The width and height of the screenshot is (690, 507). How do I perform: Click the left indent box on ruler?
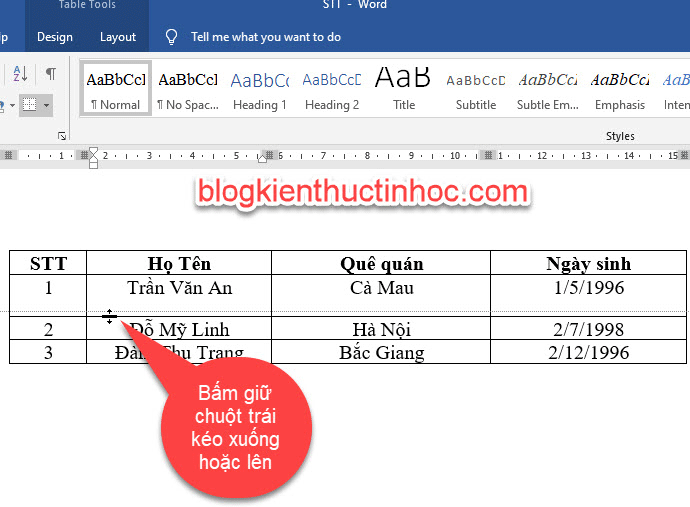tap(93, 165)
